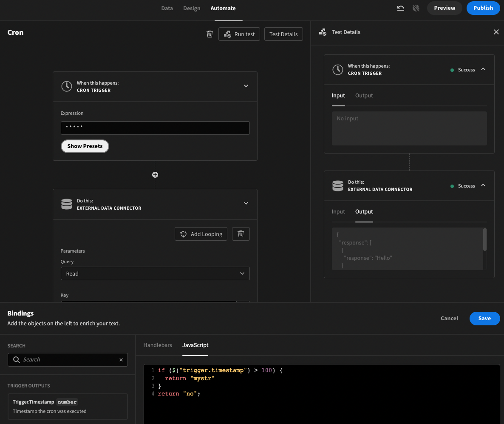Insert the Trigger.Timestamp binding
Viewport: 504px width, 424px height.
[x=68, y=407]
